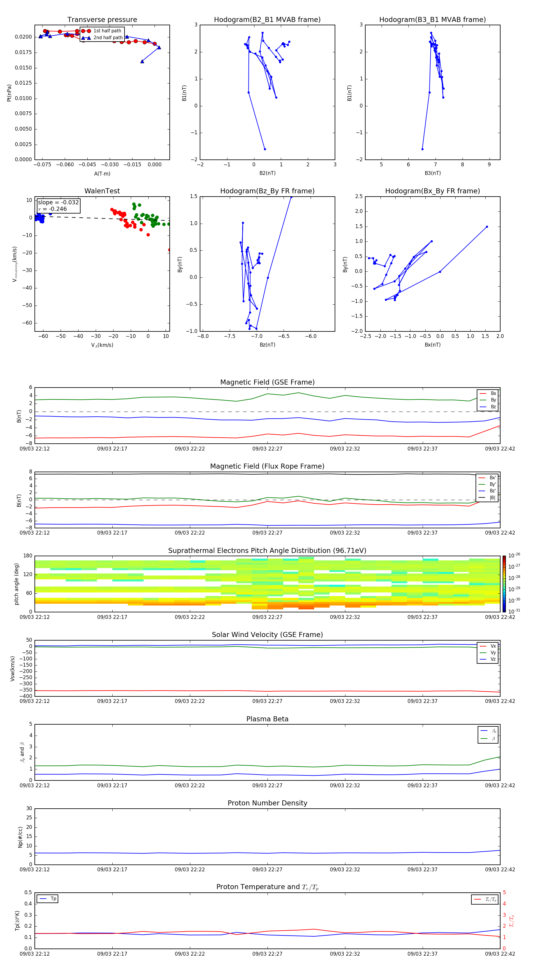The width and height of the screenshot is (535, 980).
Task: Click the "B3(nT)" x-axis label
Action: (432, 173)
